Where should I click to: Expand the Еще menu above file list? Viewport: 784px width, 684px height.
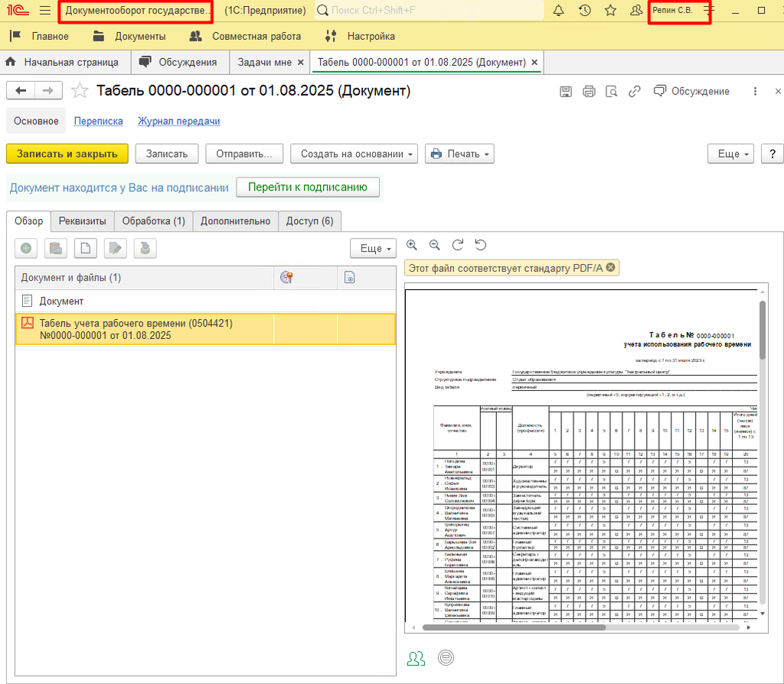[x=373, y=249]
